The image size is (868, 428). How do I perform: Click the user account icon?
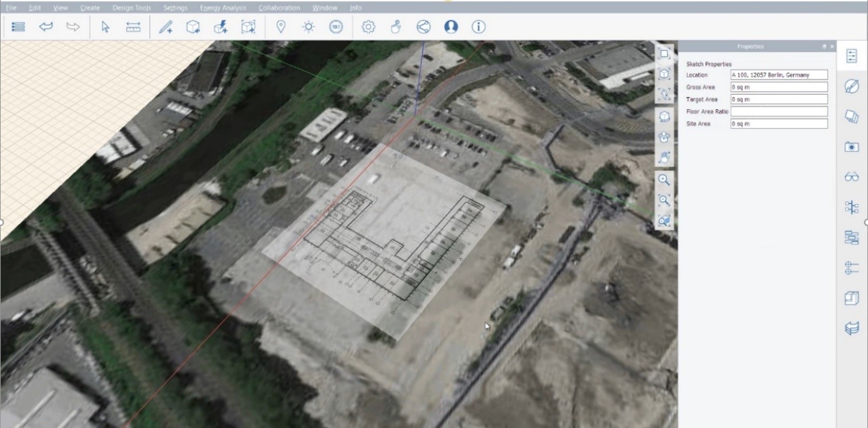click(x=451, y=27)
